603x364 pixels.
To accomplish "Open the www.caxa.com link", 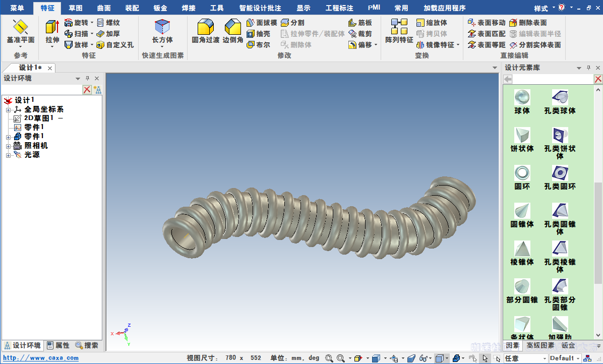I will click(x=41, y=358).
